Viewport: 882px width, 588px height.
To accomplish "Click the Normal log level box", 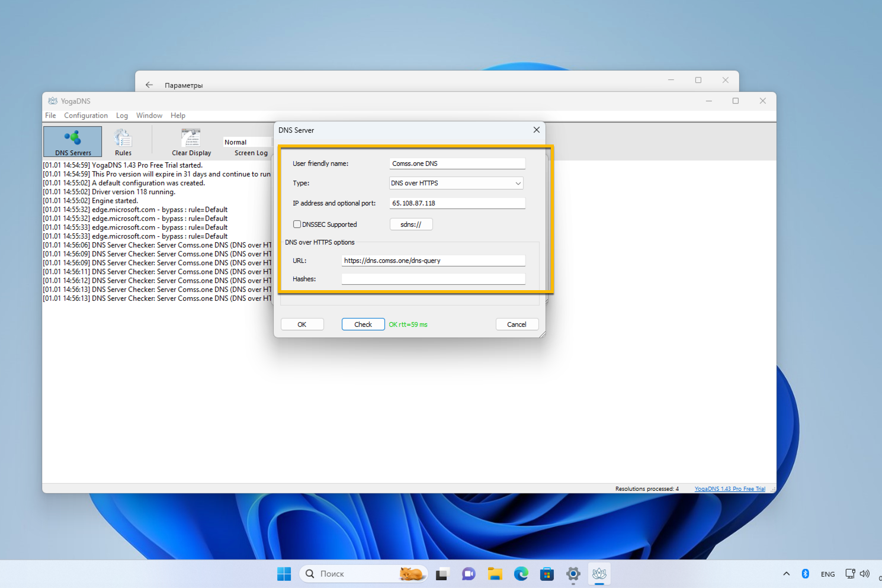I will pos(247,142).
